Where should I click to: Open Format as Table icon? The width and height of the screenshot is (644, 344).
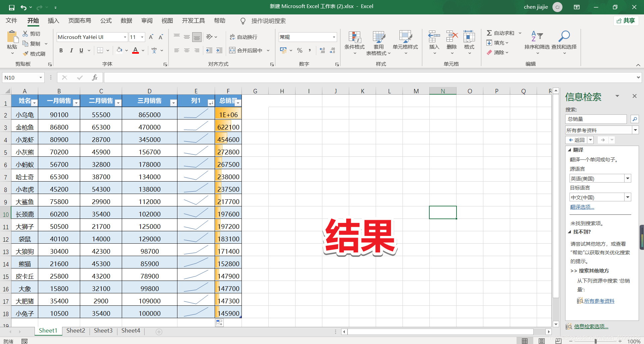point(379,37)
